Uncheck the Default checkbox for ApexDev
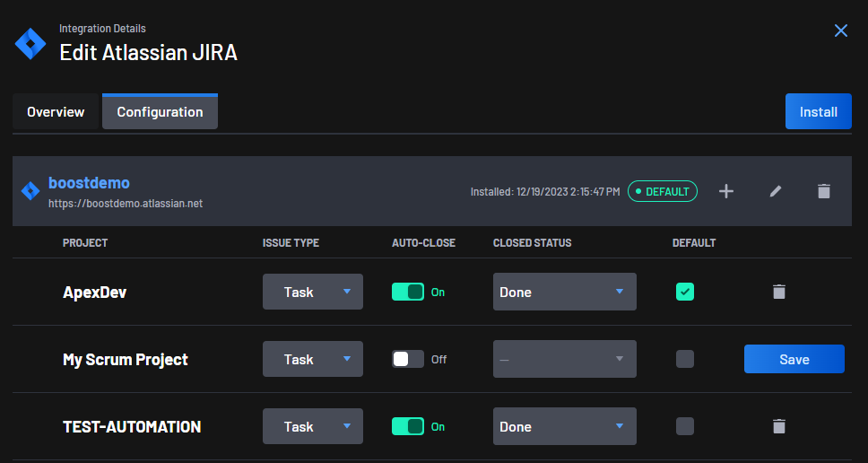The height and width of the screenshot is (463, 868). (685, 292)
